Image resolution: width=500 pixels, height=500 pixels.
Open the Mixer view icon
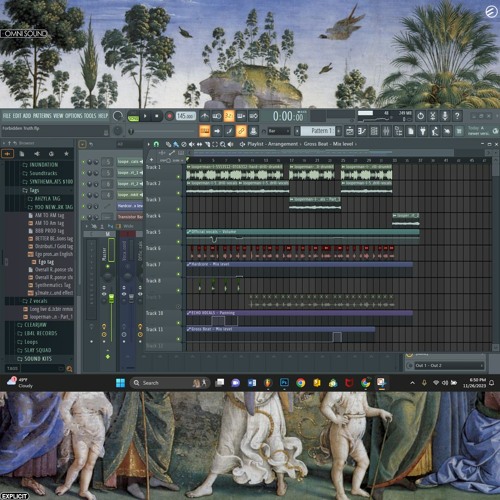coord(386,131)
